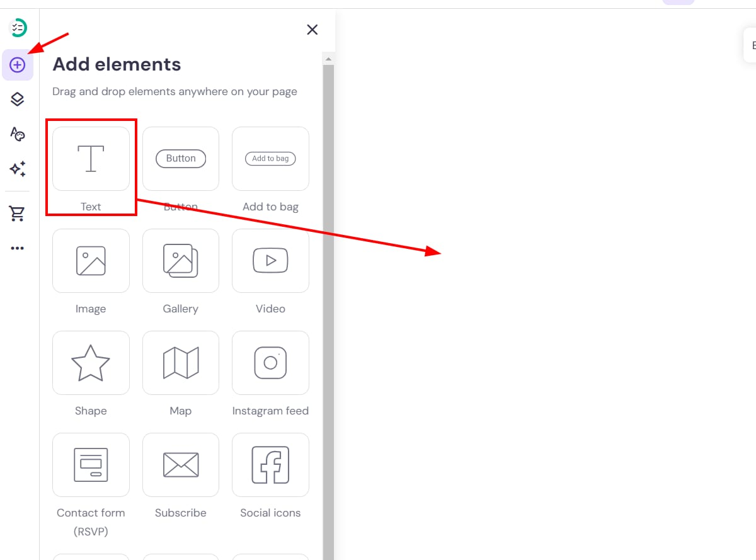Image resolution: width=756 pixels, height=560 pixels.
Task: Choose the Shape star element
Action: 91,363
